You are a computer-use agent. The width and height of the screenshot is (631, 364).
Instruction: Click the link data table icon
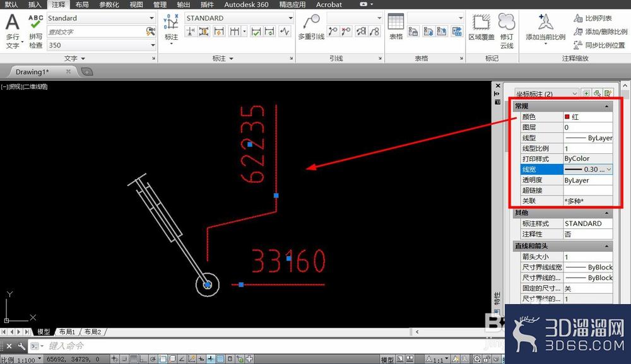[x=413, y=32]
